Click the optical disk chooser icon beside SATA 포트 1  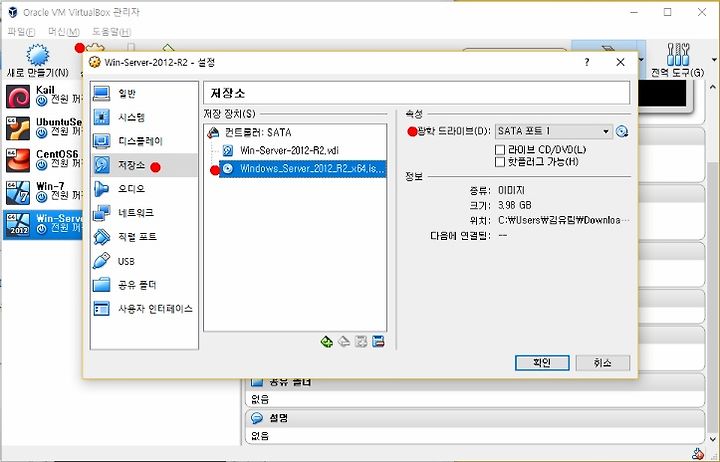point(622,131)
